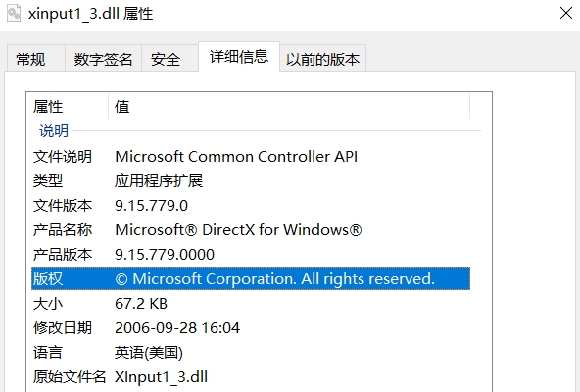
Task: Click the 属性 column header
Action: pos(70,106)
